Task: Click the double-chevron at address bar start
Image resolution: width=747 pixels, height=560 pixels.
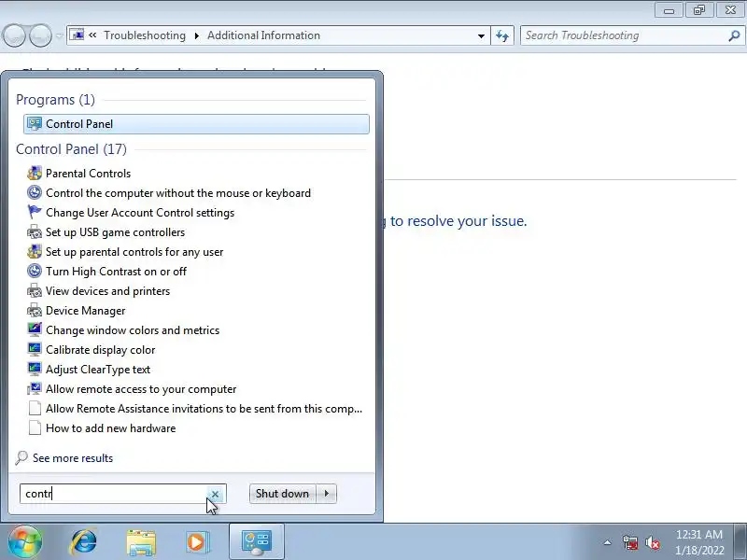Action: tap(92, 35)
